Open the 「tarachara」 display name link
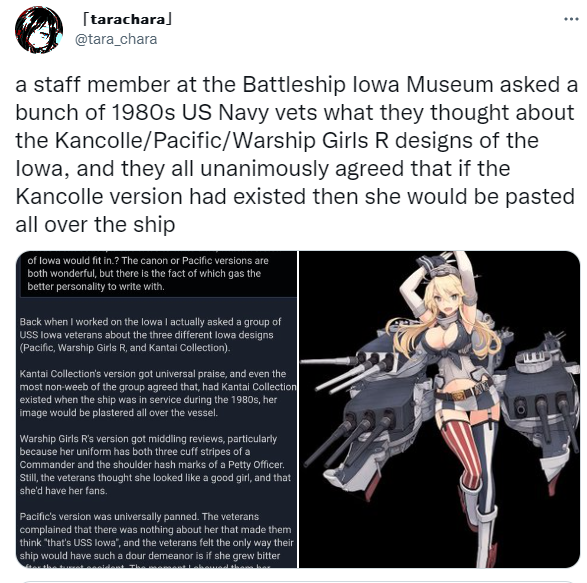 pos(127,19)
